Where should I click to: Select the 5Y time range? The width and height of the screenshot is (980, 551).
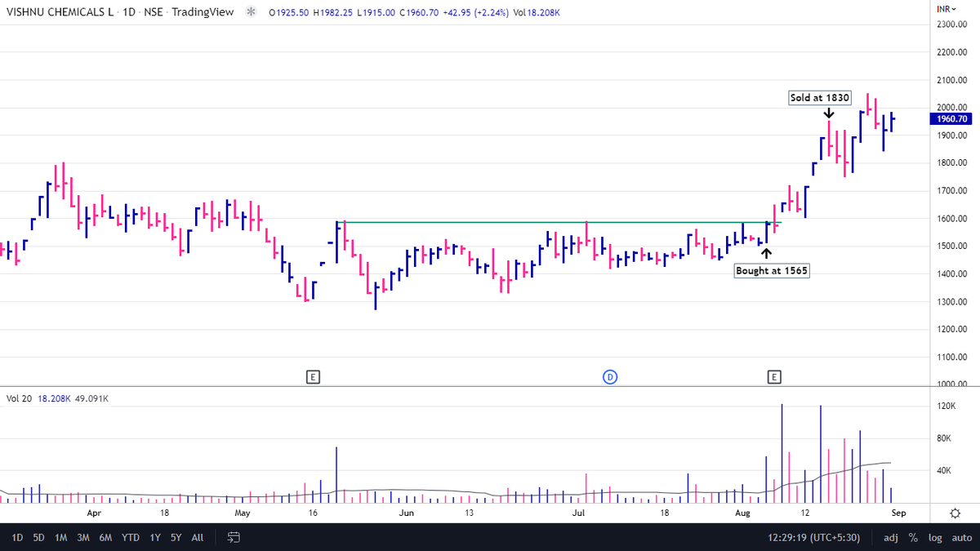[176, 538]
